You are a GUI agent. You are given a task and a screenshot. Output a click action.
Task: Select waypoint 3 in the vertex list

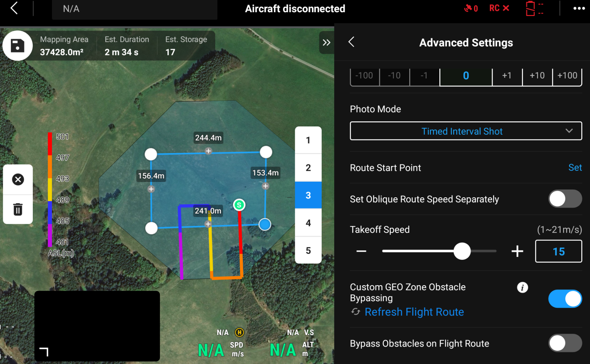pyautogui.click(x=308, y=195)
